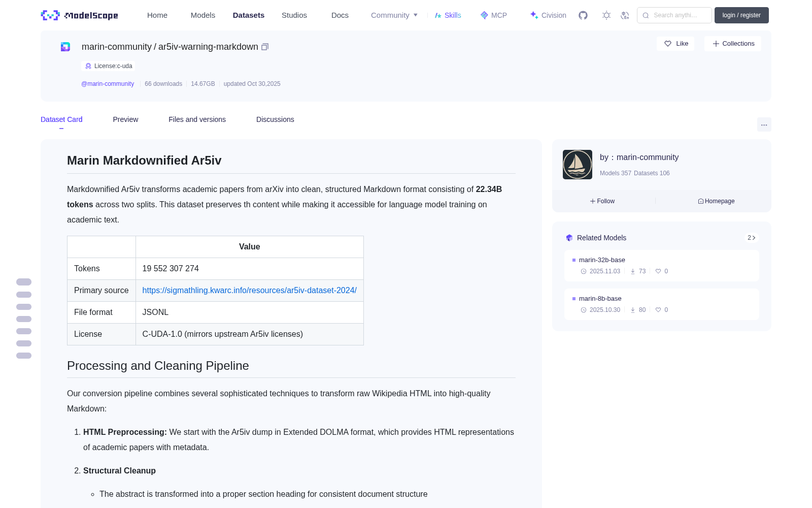Click the download icon on marin-32b-base
The height and width of the screenshot is (508, 812).
click(633, 271)
